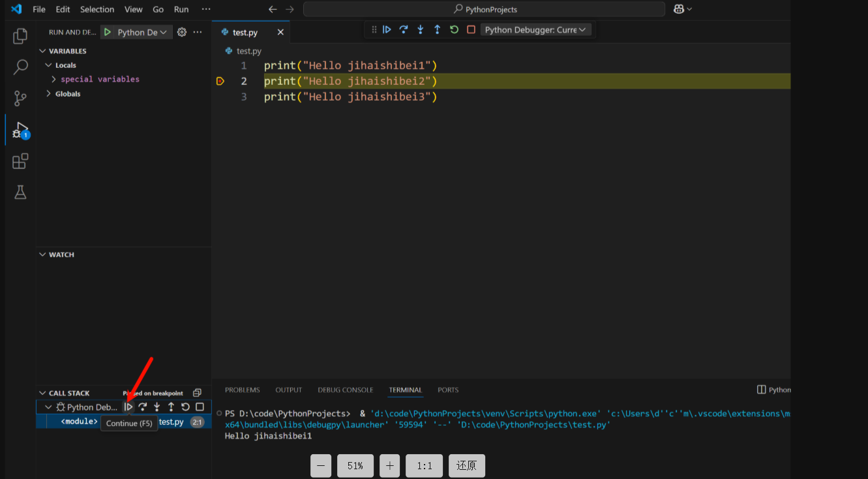Open the Run and Debug sidebar icon

tap(20, 129)
